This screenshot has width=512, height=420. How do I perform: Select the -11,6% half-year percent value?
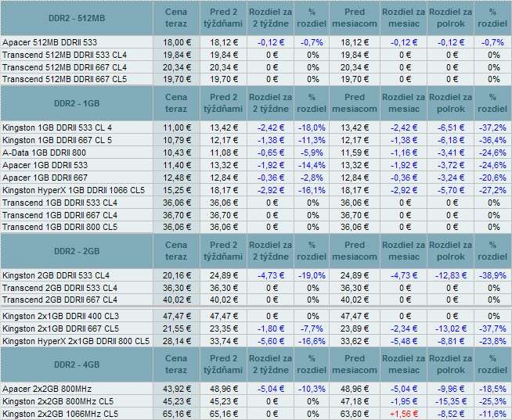click(x=492, y=414)
